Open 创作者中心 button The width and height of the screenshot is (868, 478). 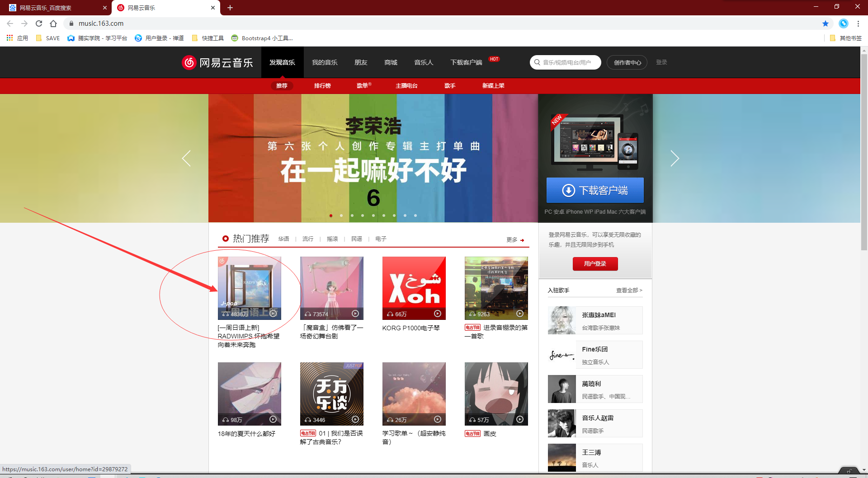click(x=627, y=62)
